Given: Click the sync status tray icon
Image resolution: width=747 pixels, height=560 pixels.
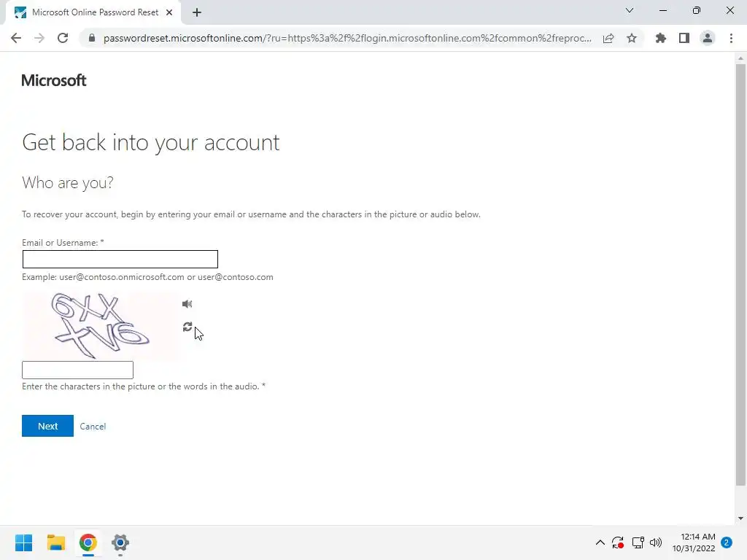Looking at the screenshot, I should pos(618,542).
